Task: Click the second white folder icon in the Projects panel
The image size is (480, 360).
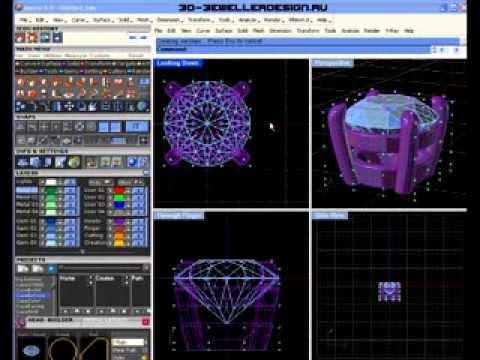Action: pyautogui.click(x=37, y=269)
